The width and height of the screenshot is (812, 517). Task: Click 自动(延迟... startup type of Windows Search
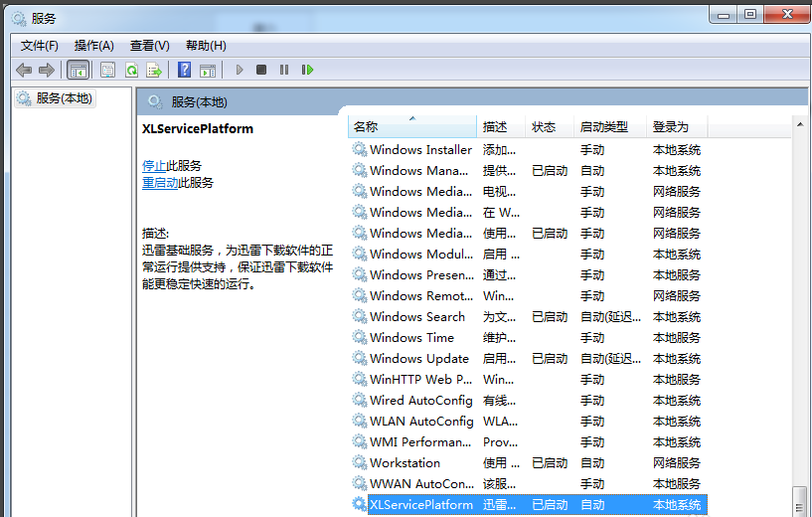[x=610, y=316]
